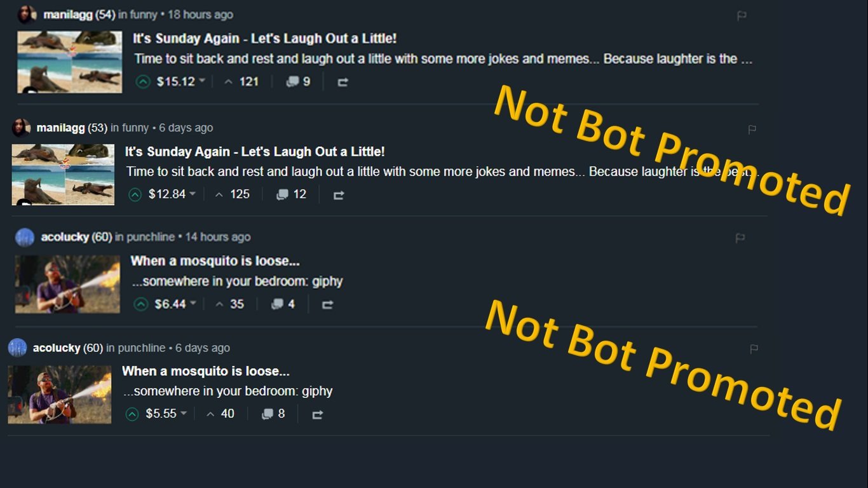Viewport: 868px width, 488px height.
Task: Open the first "When a mosquito is loose..." title
Action: 215,261
